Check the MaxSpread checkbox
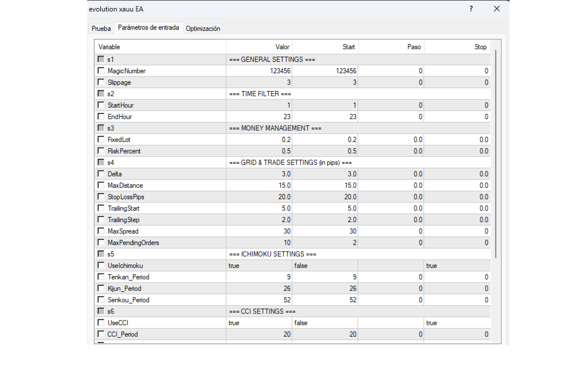588x371 pixels. [x=101, y=231]
